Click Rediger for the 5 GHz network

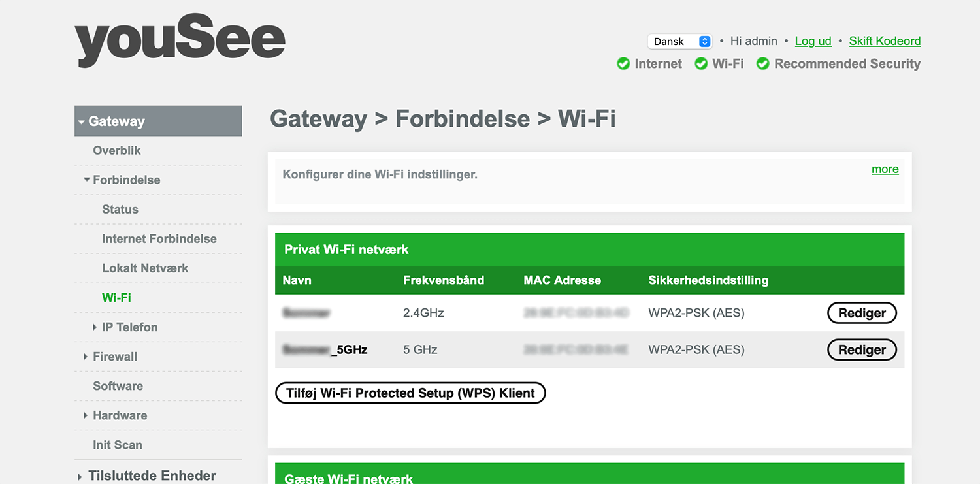pyautogui.click(x=862, y=350)
